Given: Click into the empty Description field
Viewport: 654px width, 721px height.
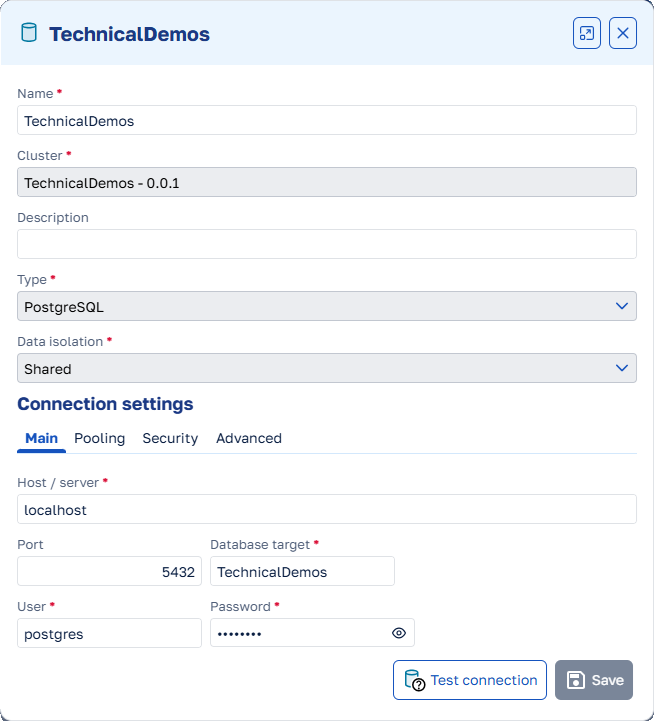Looking at the screenshot, I should click(x=327, y=244).
